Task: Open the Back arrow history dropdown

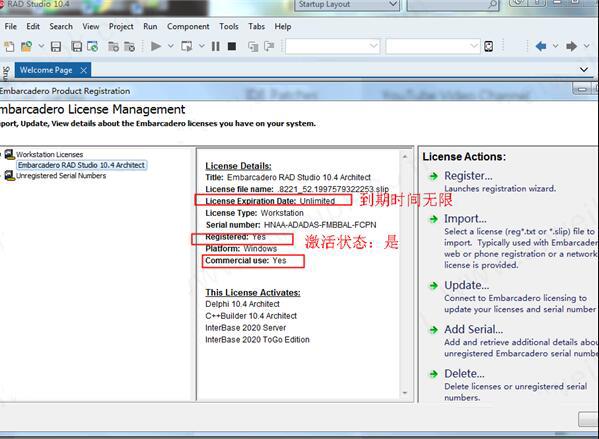Action: point(555,46)
